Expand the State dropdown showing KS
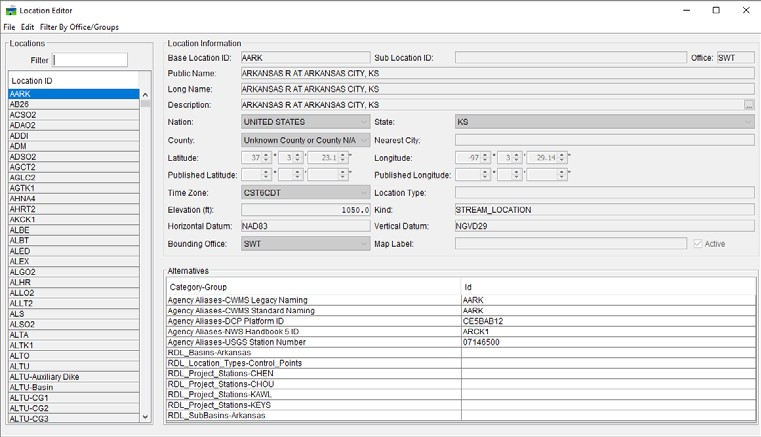This screenshot has width=761, height=437. [x=604, y=122]
